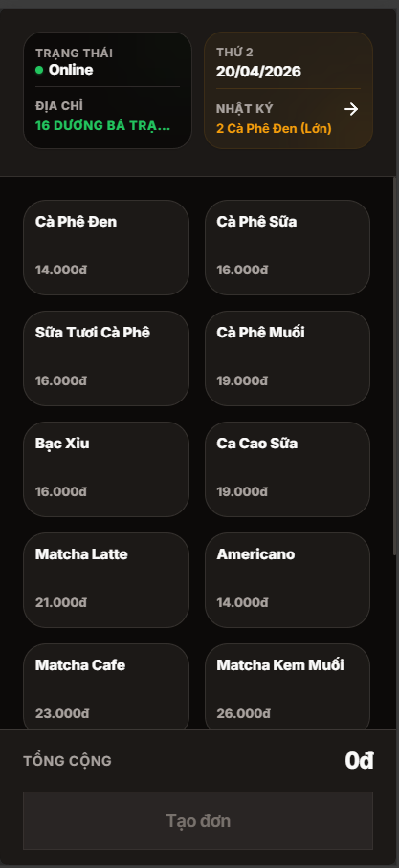
Task: Choose the Americano drink
Action: (x=287, y=579)
